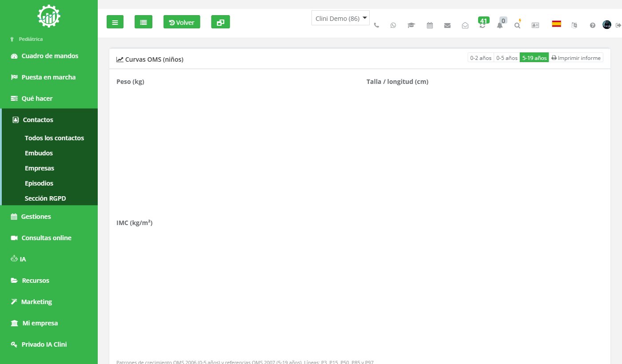Click the user avatar in the header
Screen dimensions: 622x364
coord(607,25)
